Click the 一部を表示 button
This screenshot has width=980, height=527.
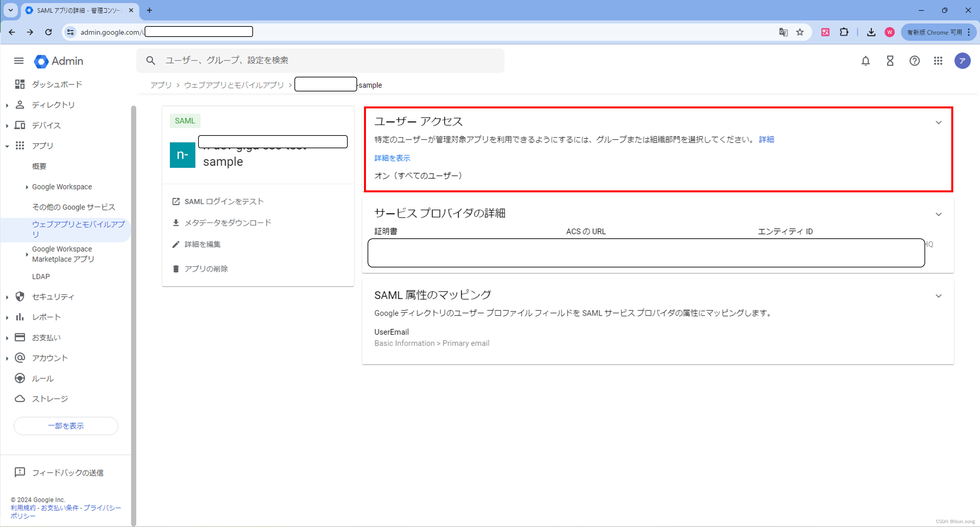(x=66, y=426)
